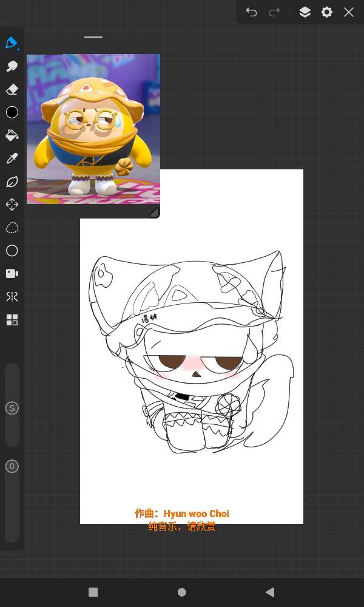Tap the Android back triangle button
The height and width of the screenshot is (607, 364).
(x=270, y=592)
